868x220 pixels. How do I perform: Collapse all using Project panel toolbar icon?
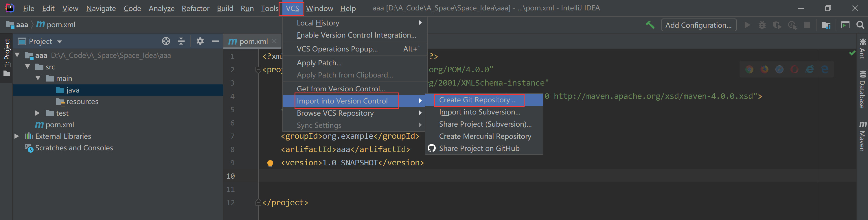tap(181, 41)
